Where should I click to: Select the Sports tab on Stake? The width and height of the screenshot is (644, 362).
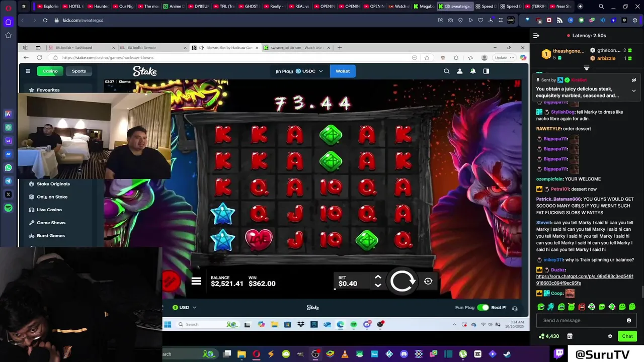click(78, 71)
